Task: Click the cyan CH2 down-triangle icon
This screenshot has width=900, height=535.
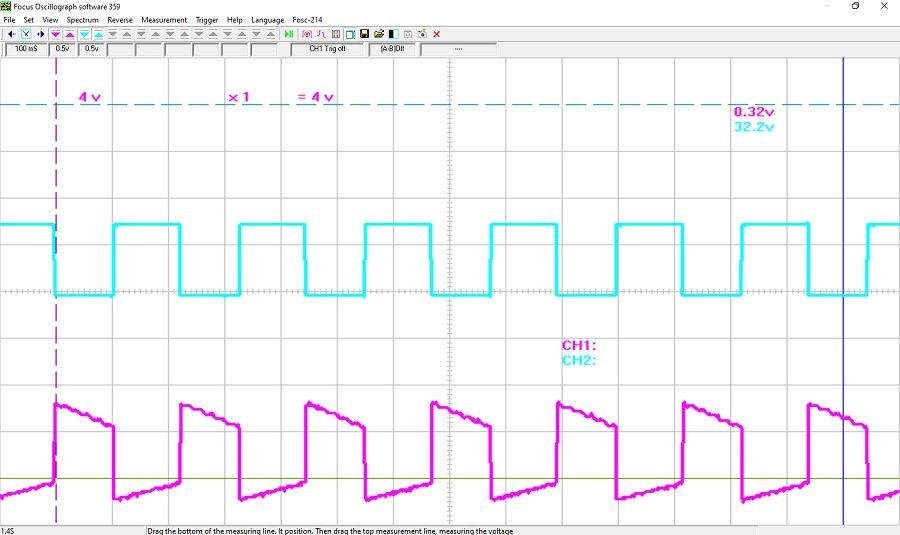Action: pos(84,34)
